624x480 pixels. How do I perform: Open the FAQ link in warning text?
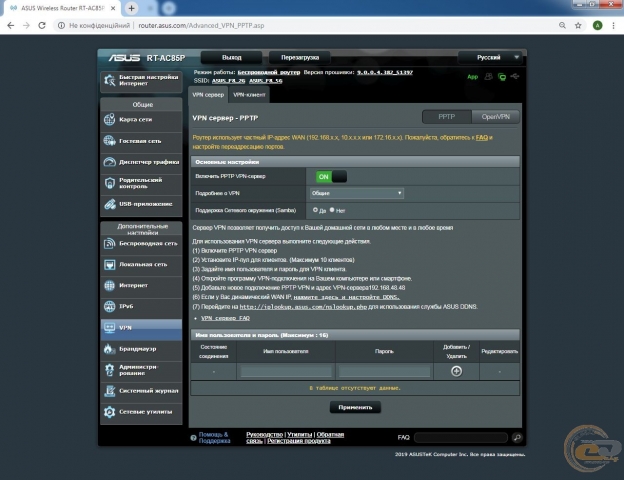(482, 138)
